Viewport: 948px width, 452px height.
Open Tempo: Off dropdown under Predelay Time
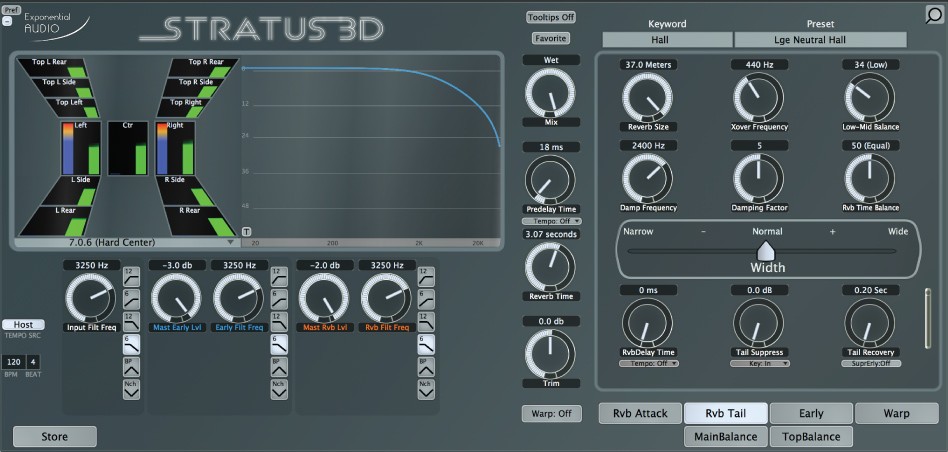pos(551,221)
